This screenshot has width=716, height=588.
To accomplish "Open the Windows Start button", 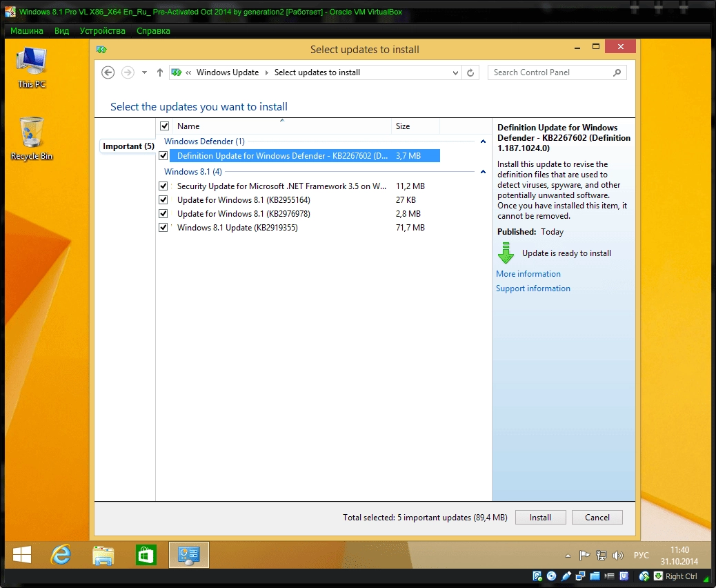I will point(22,555).
